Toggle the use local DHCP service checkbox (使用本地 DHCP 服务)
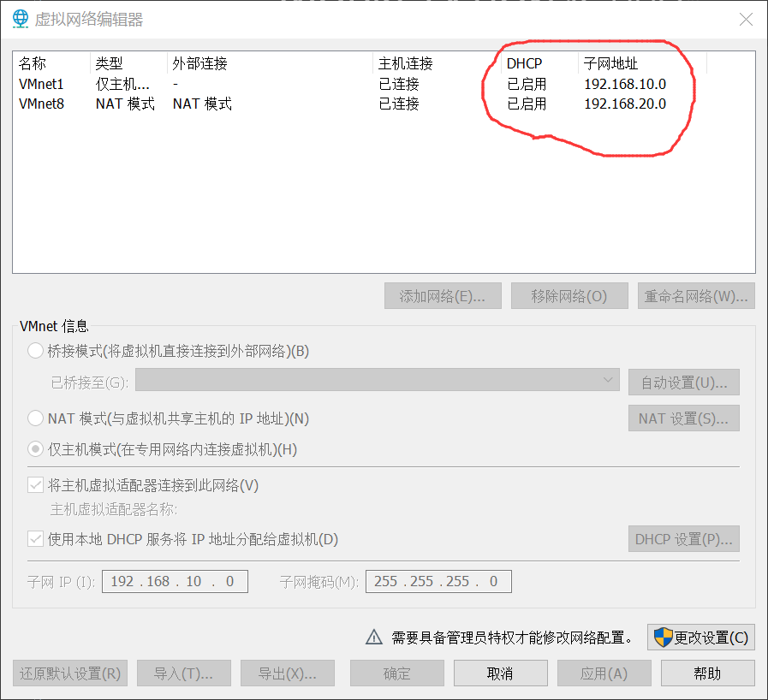This screenshot has width=768, height=700. [x=35, y=539]
